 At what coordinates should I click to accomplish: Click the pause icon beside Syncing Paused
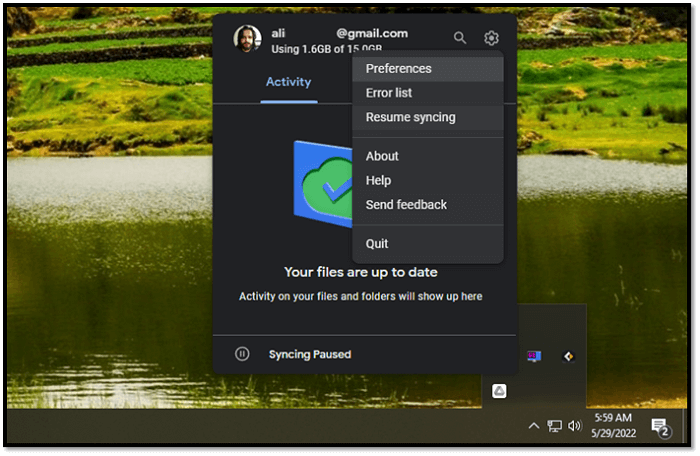click(242, 354)
